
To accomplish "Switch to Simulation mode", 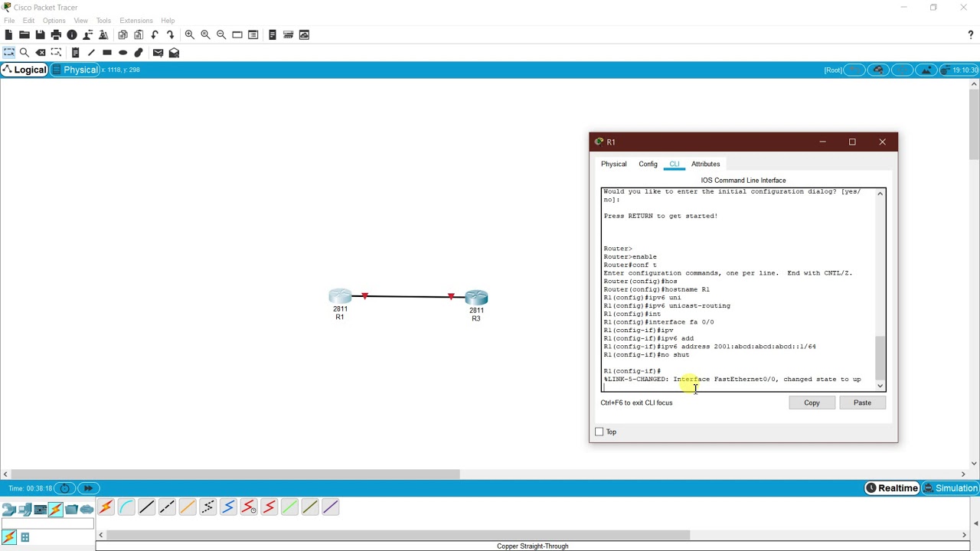I will (949, 488).
